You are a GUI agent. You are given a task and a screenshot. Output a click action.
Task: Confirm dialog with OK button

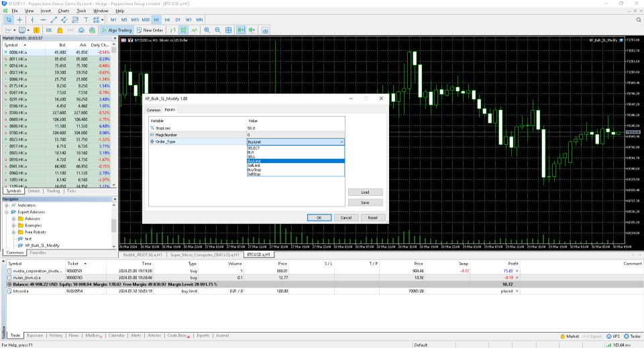click(319, 218)
